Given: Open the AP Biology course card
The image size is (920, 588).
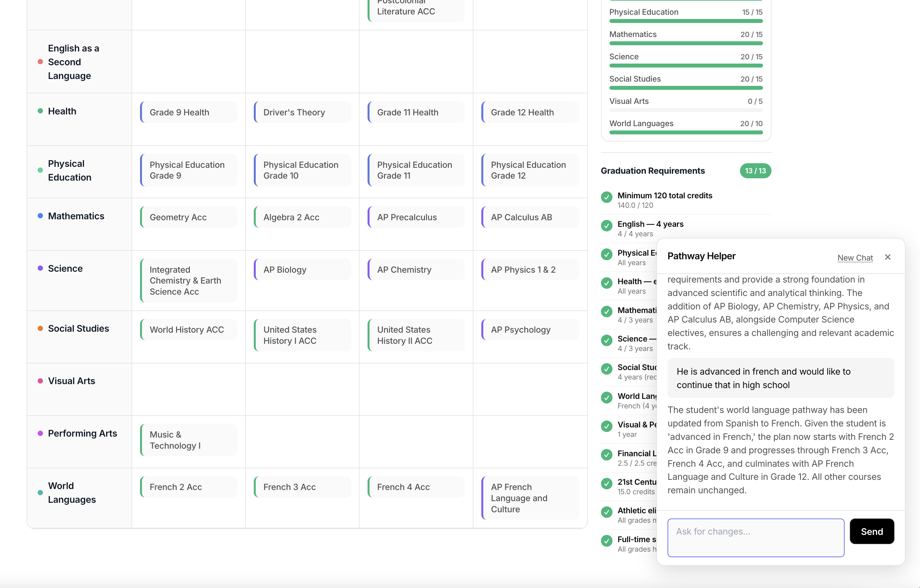Looking at the screenshot, I should pyautogui.click(x=302, y=269).
